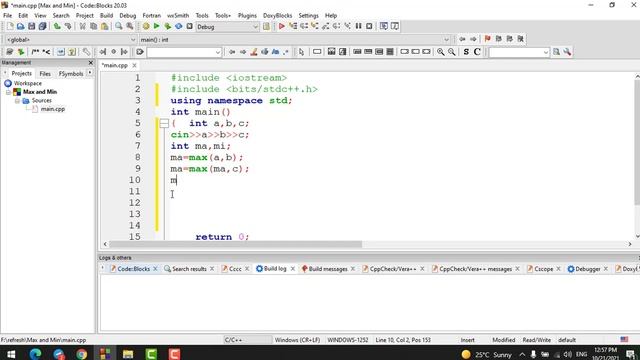Open the Debug menu
Image resolution: width=640 pixels, height=360 pixels.
pos(127,16)
